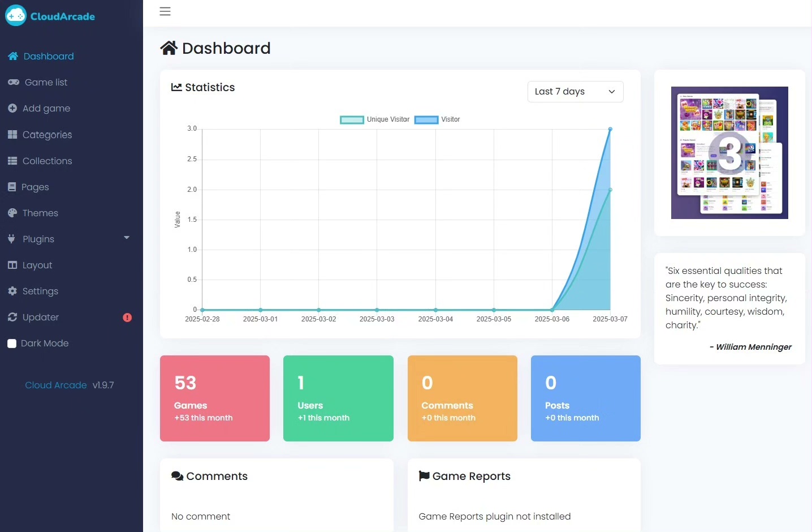Toggle the hamburger sidebar menu icon
Viewport: 812px width, 532px height.
tap(165, 11)
